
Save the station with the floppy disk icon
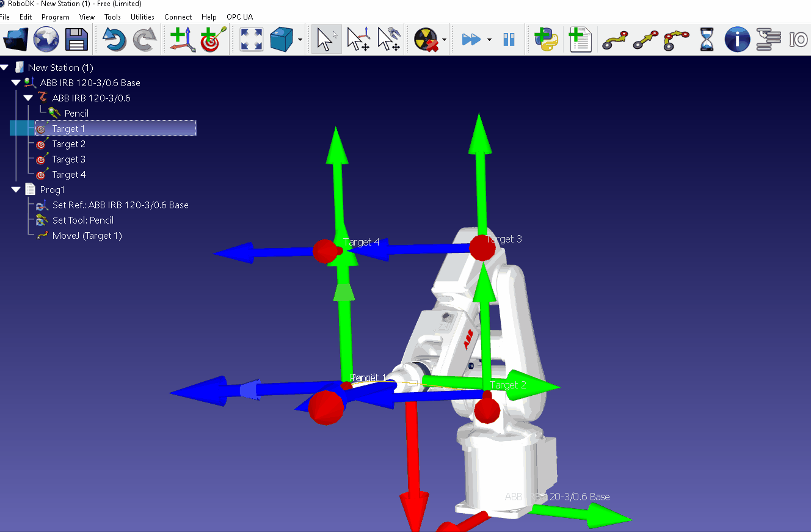(77, 40)
